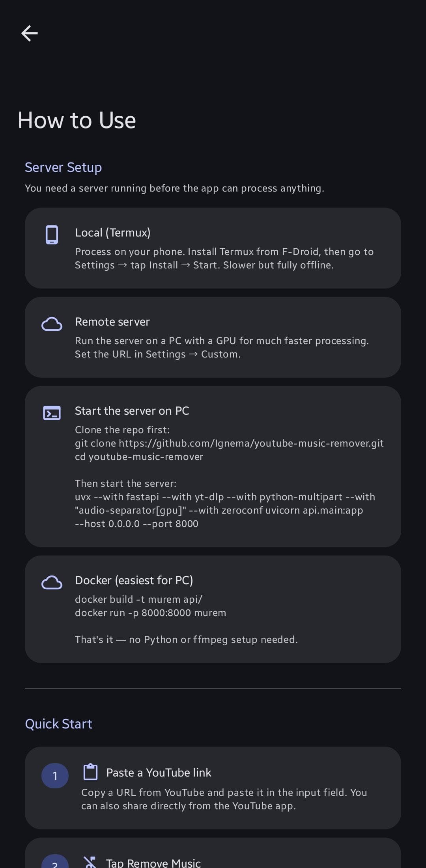Tap the music-off icon beside Remove Music
426x868 pixels.
pyautogui.click(x=90, y=862)
